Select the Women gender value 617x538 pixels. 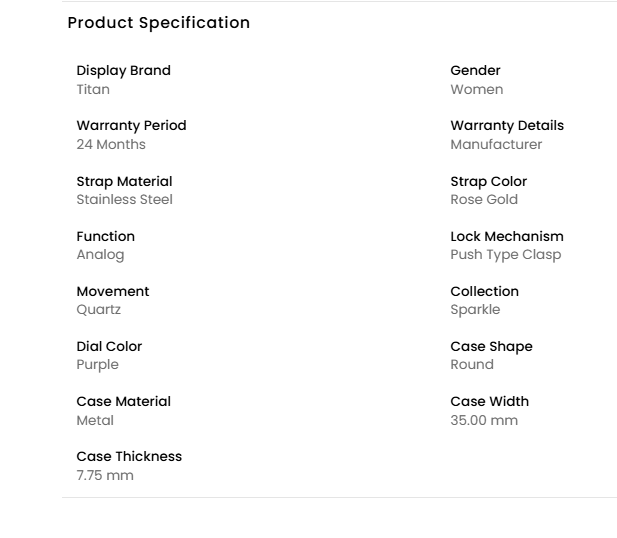coord(477,90)
